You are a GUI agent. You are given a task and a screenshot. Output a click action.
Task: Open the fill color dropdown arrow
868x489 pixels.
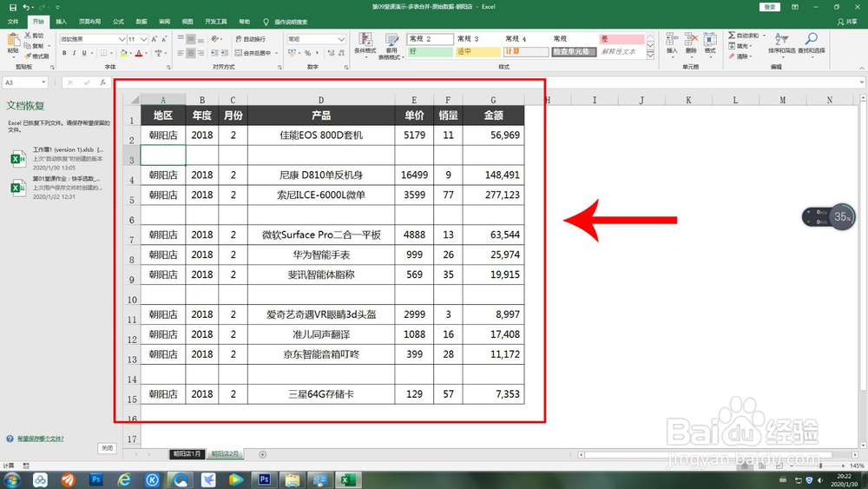(x=131, y=53)
